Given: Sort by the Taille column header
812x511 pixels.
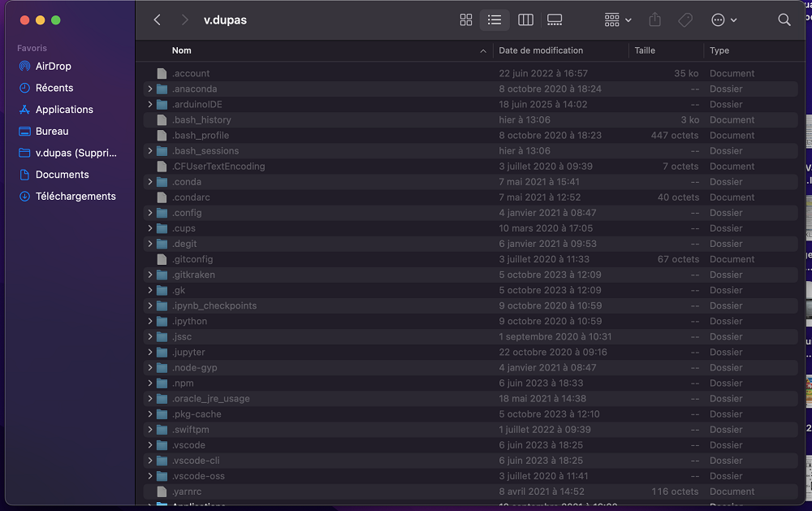Looking at the screenshot, I should pos(645,50).
